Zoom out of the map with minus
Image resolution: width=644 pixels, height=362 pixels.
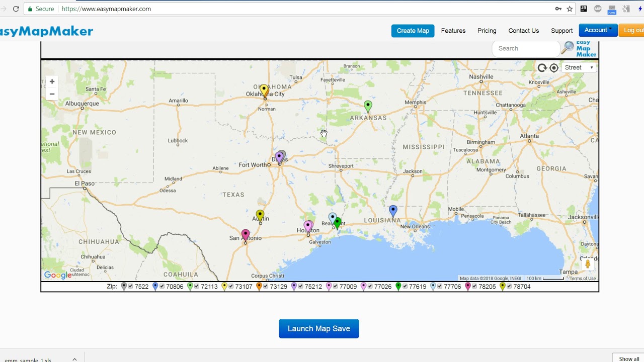click(x=52, y=94)
